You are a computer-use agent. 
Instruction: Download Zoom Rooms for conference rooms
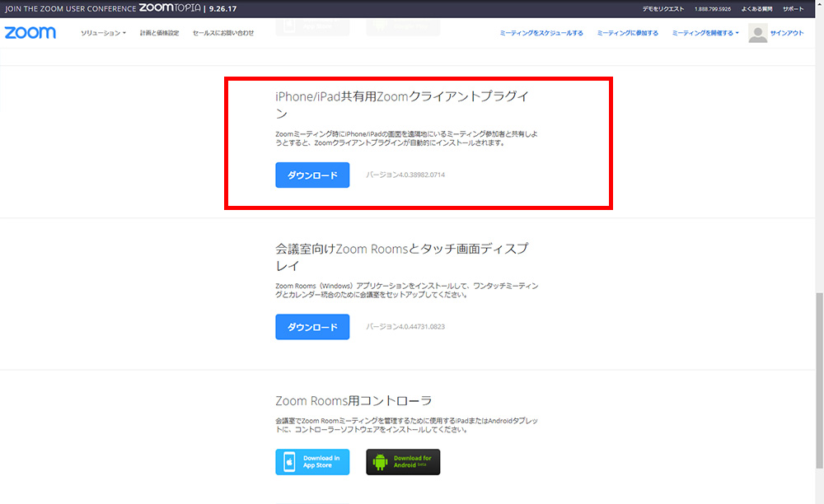pos(312,327)
